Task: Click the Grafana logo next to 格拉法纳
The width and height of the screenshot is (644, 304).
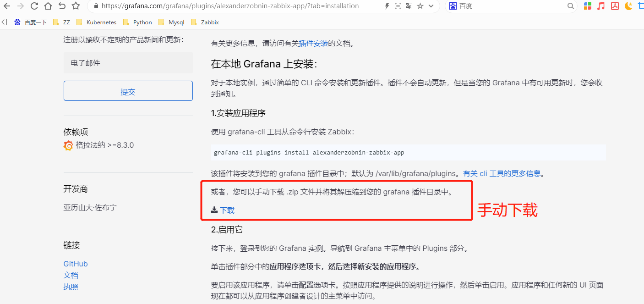Action: pos(68,145)
